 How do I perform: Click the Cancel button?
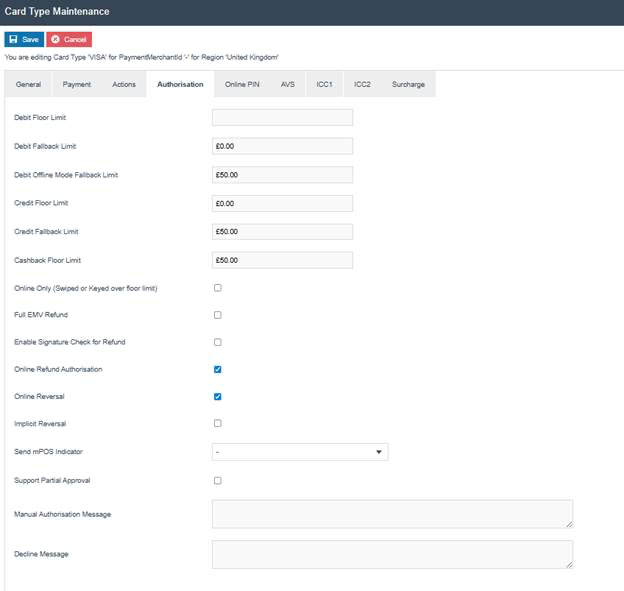pyautogui.click(x=69, y=39)
